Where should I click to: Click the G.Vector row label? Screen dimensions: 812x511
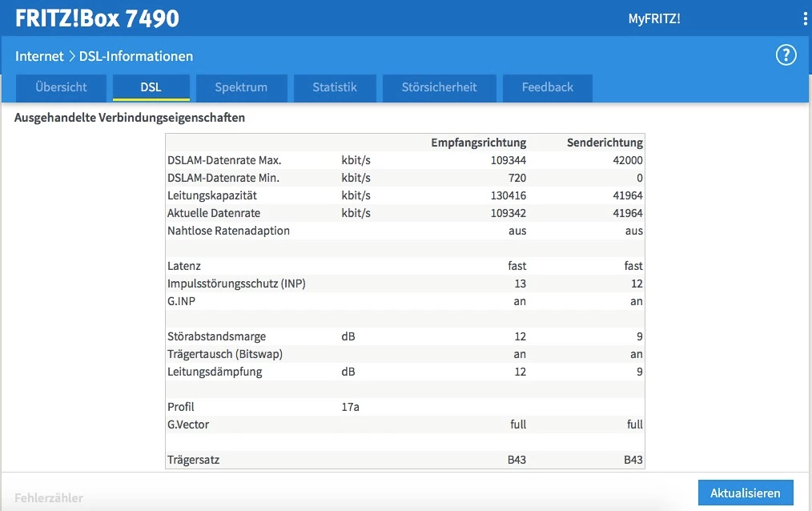point(188,424)
